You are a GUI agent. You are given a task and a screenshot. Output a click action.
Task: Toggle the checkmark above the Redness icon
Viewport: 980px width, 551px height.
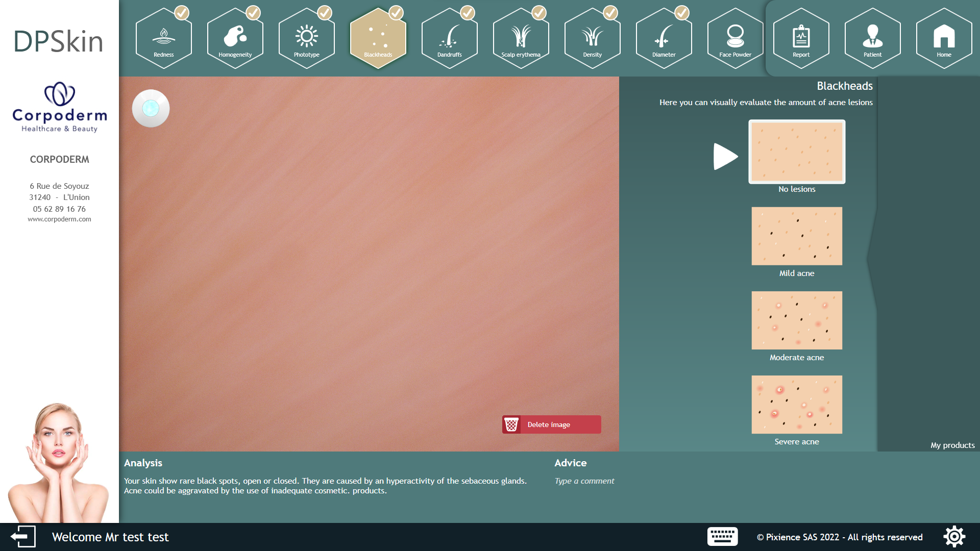click(182, 14)
